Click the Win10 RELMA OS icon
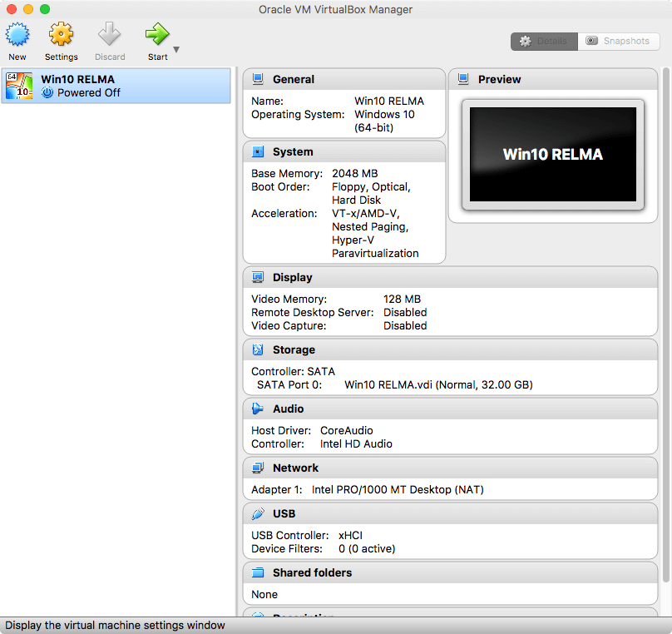 point(19,86)
